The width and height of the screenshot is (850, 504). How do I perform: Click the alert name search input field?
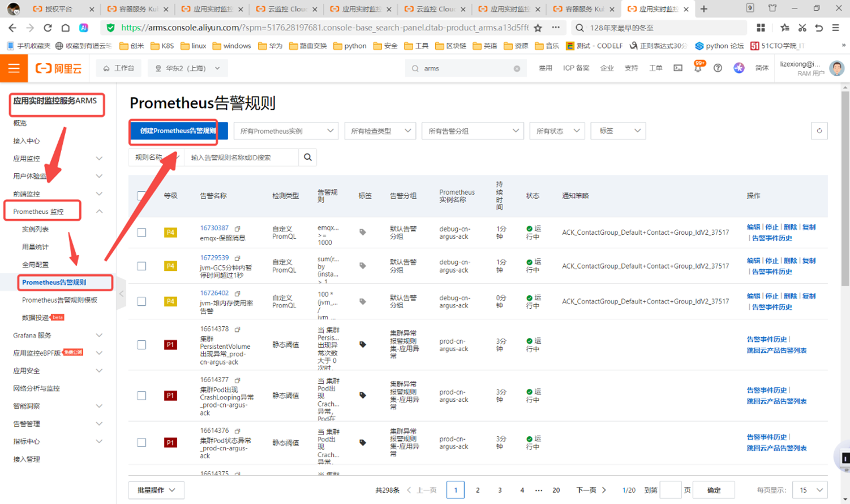241,157
